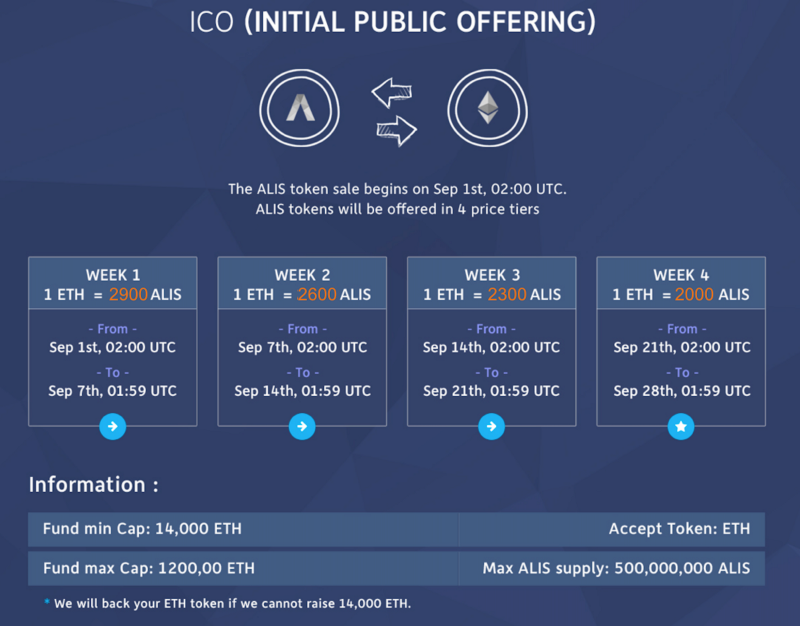Click the blue arrow under Week 3
This screenshot has height=626, width=800.
[491, 427]
